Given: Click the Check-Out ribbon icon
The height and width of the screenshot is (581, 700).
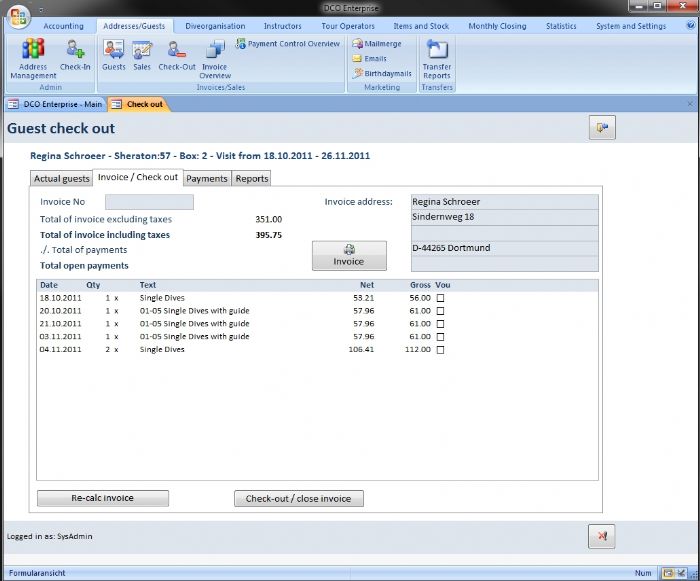Looking at the screenshot, I should [177, 55].
